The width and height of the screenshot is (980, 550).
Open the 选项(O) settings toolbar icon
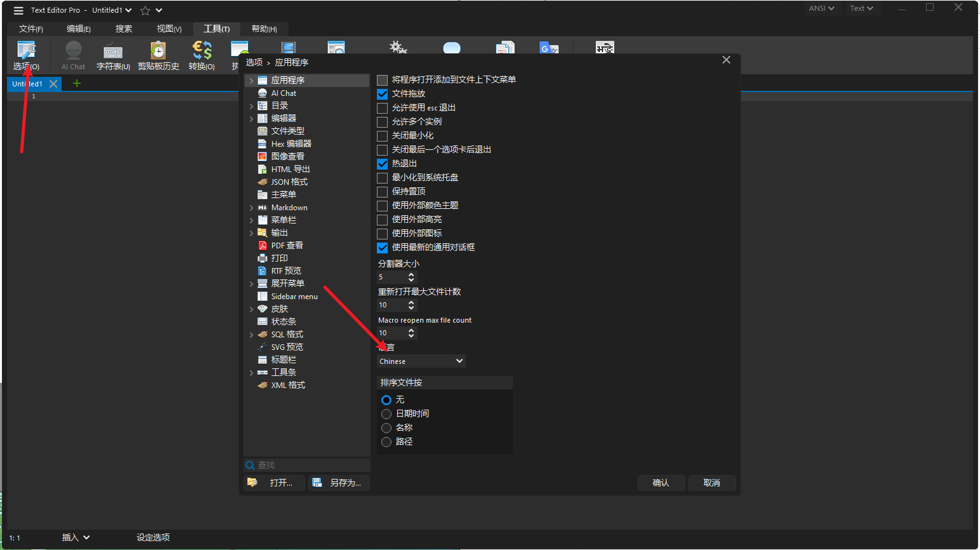(25, 55)
